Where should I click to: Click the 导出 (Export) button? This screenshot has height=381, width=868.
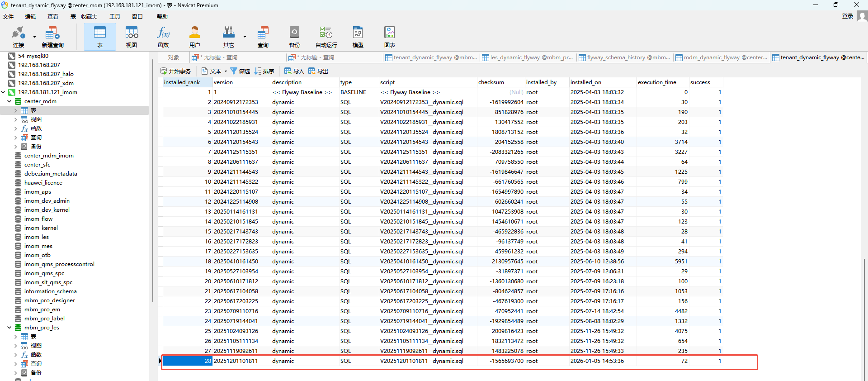click(x=318, y=71)
